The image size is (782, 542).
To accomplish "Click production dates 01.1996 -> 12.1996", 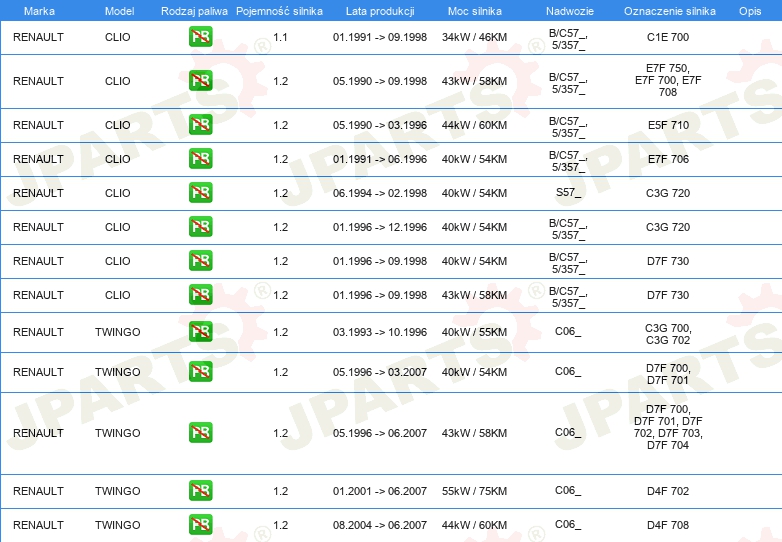I will [x=380, y=226].
